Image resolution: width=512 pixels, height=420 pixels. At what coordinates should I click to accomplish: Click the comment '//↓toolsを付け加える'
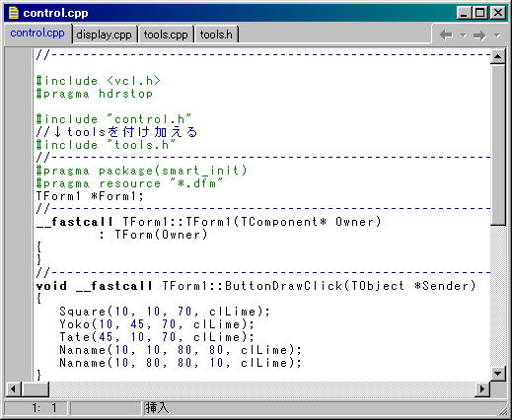click(x=116, y=132)
